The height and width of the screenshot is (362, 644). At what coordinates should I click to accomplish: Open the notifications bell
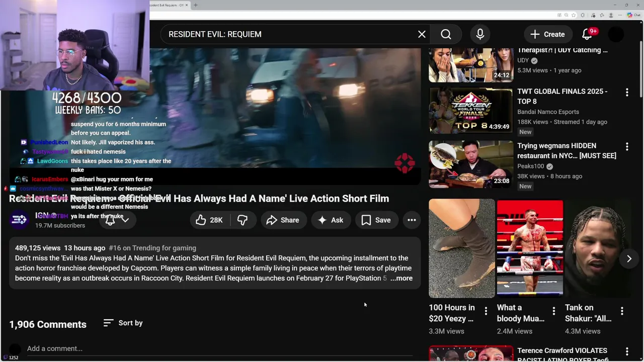pos(587,34)
